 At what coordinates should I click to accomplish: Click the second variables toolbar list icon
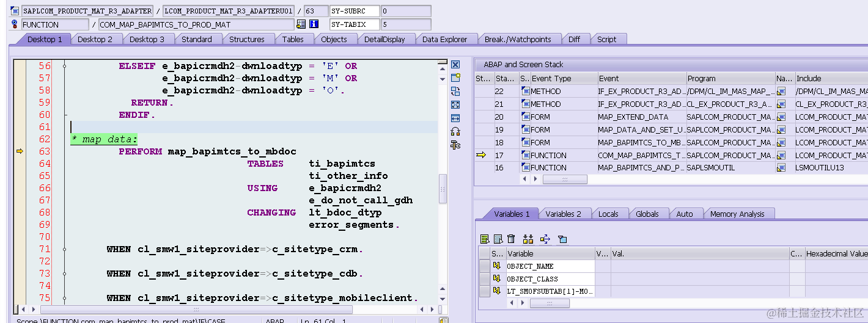[x=498, y=239]
